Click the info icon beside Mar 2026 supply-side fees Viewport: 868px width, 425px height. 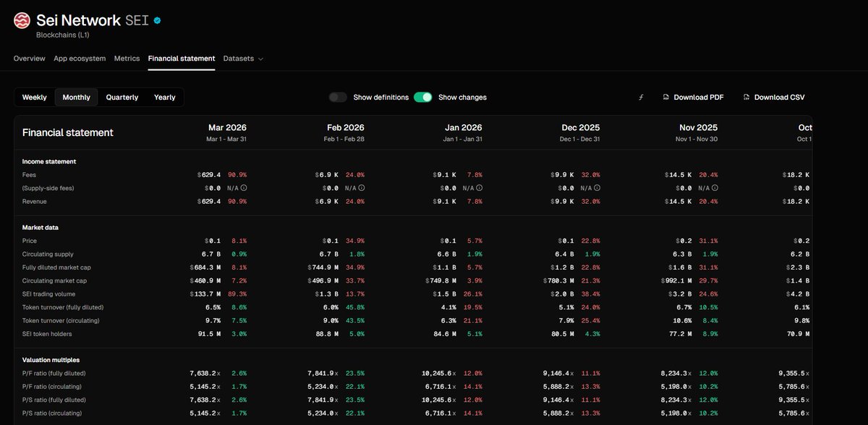[x=243, y=188]
